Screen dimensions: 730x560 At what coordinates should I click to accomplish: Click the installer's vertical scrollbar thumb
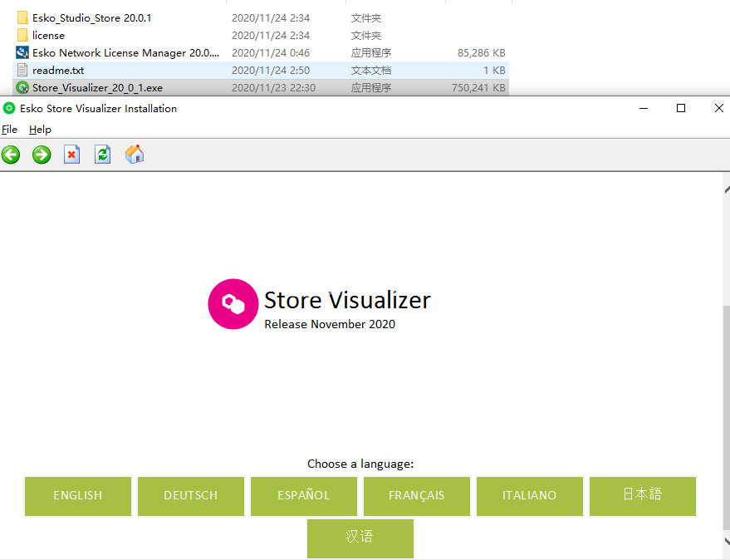tap(727, 417)
